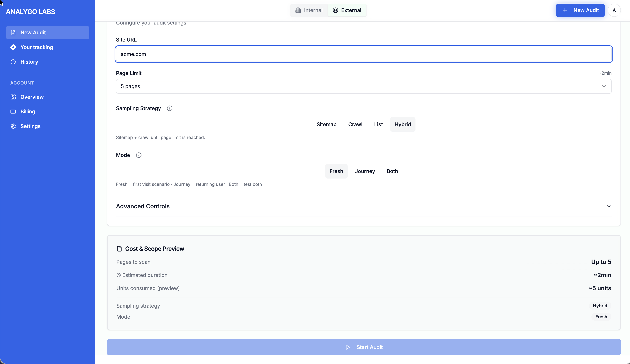Select the List sampling strategy

(x=378, y=124)
